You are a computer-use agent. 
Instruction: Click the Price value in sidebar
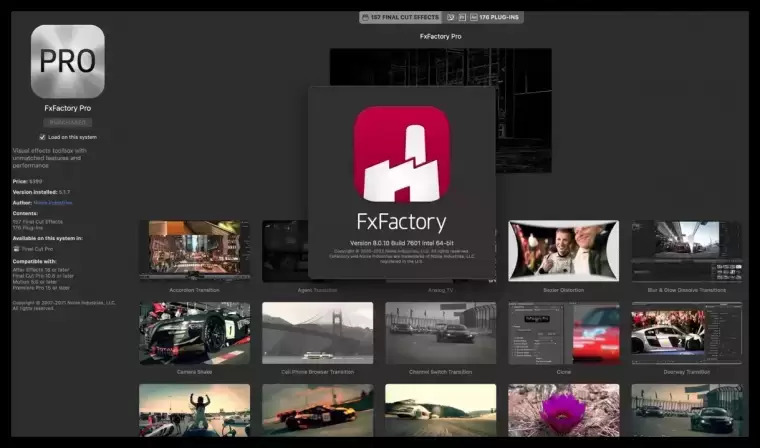coord(35,181)
